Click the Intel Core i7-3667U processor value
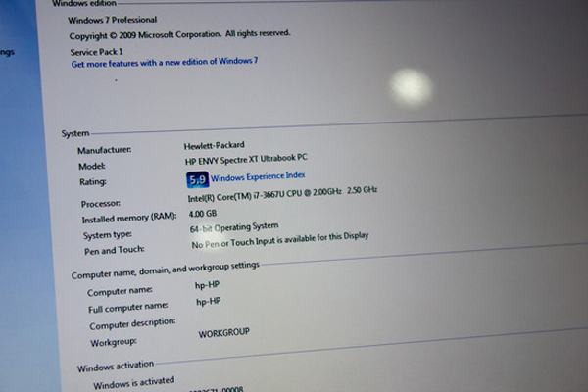The width and height of the screenshot is (588, 392). pos(282,194)
